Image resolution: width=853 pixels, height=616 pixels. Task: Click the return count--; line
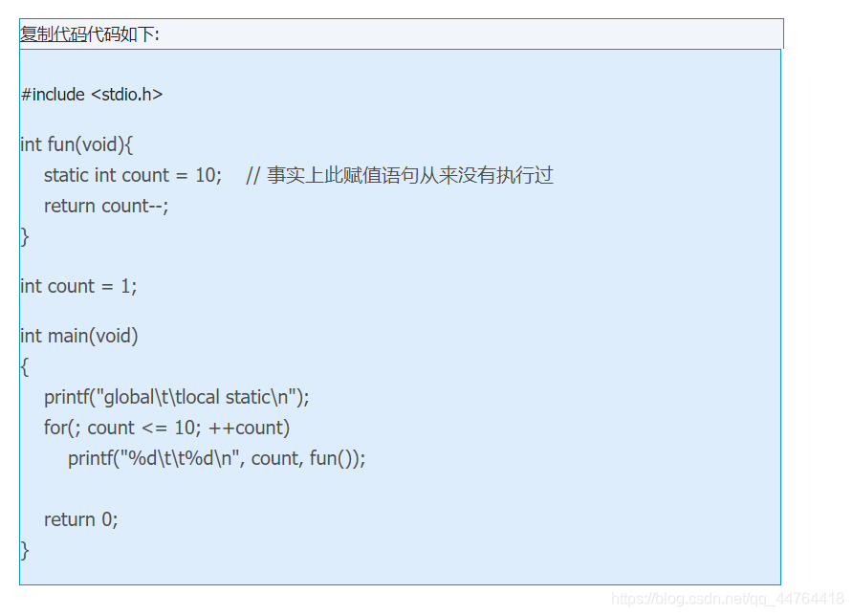[106, 206]
